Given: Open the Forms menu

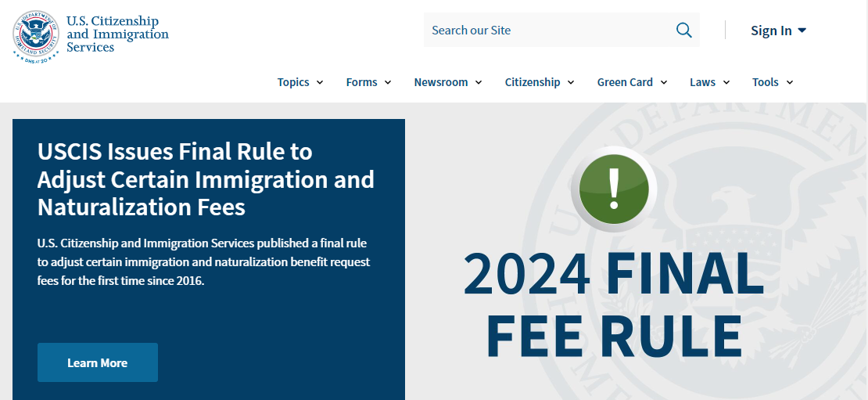Looking at the screenshot, I should pos(368,82).
